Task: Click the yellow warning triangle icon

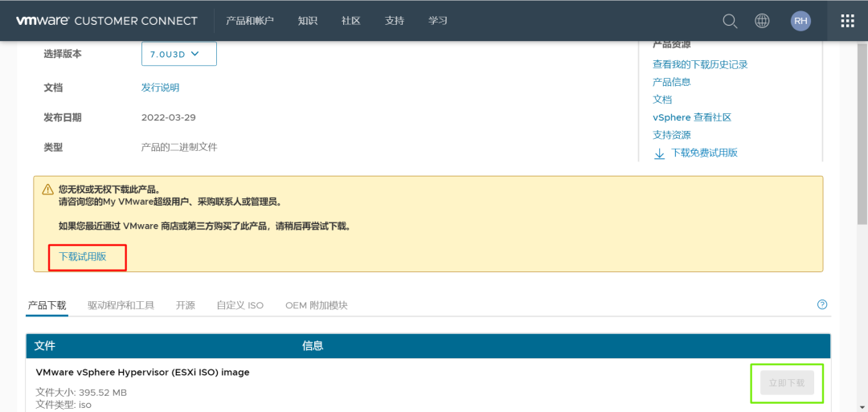Action: pos(48,190)
